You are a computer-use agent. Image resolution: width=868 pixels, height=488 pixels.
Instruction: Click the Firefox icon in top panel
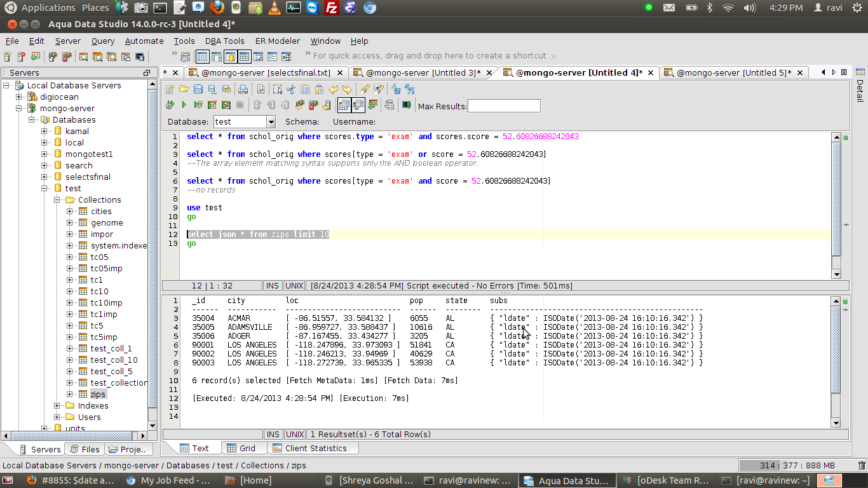[218, 8]
